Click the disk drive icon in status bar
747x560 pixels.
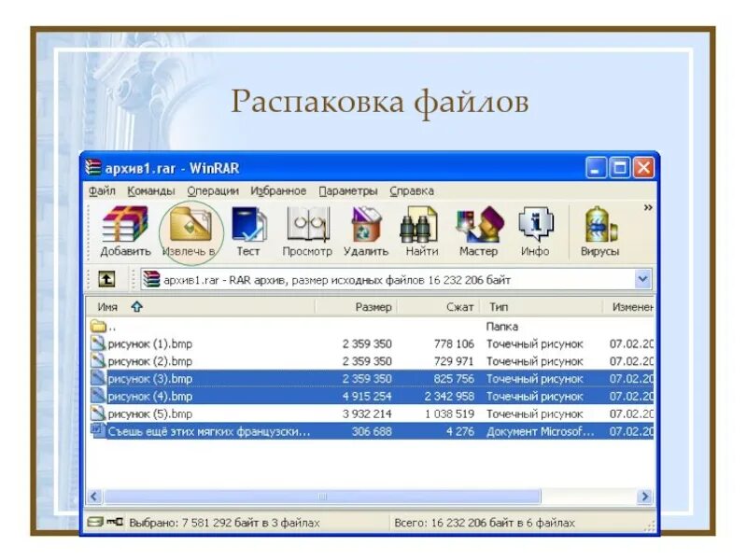pos(95,523)
